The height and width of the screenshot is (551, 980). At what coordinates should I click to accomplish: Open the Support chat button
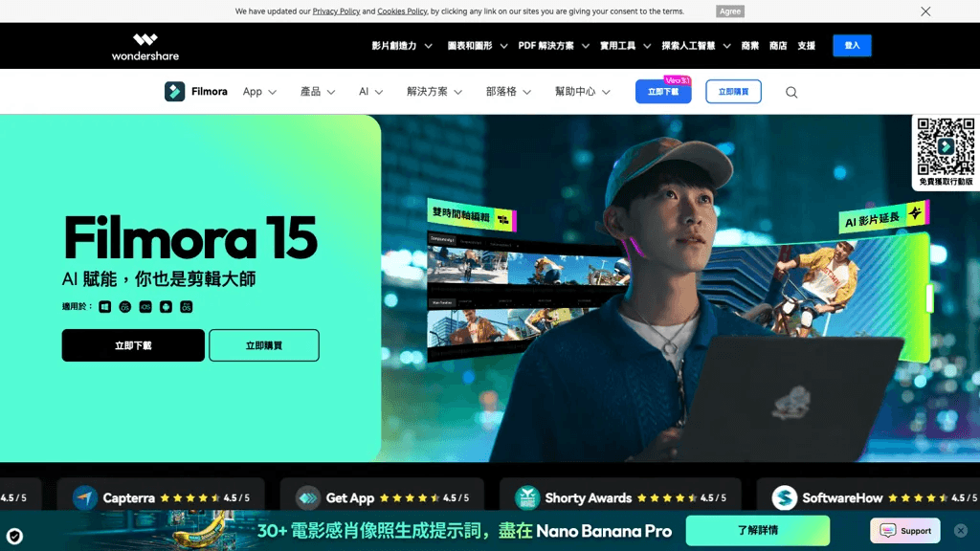tap(905, 530)
